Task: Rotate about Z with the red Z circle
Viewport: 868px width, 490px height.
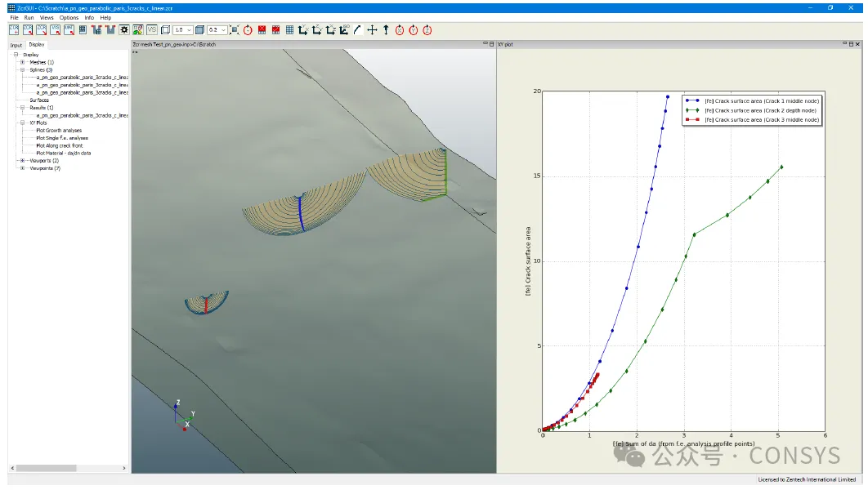Action: click(427, 30)
